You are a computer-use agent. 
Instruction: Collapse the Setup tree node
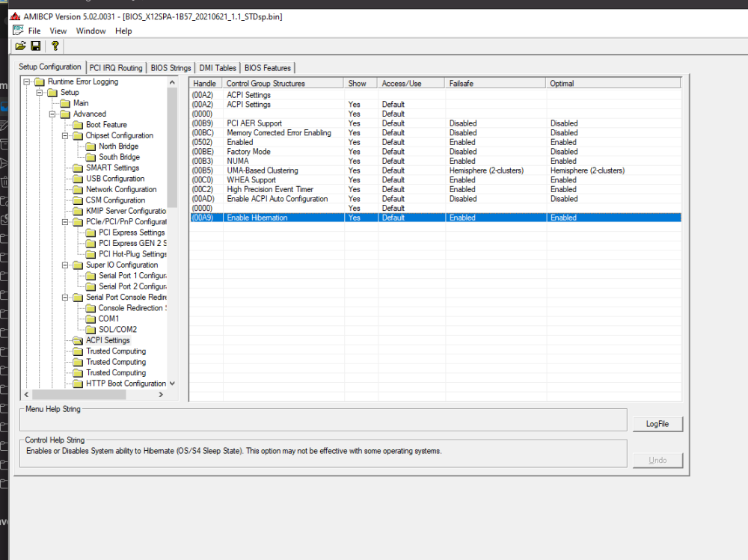(40, 93)
